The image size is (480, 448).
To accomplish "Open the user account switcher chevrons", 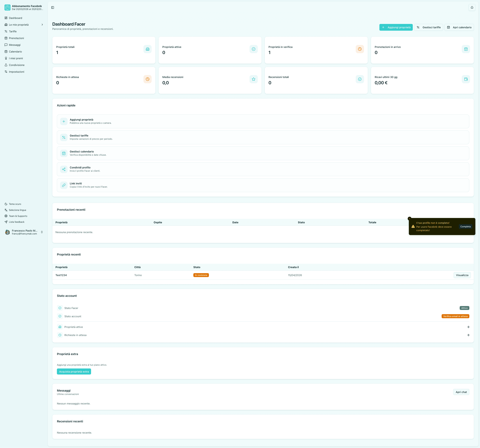I will (x=42, y=232).
